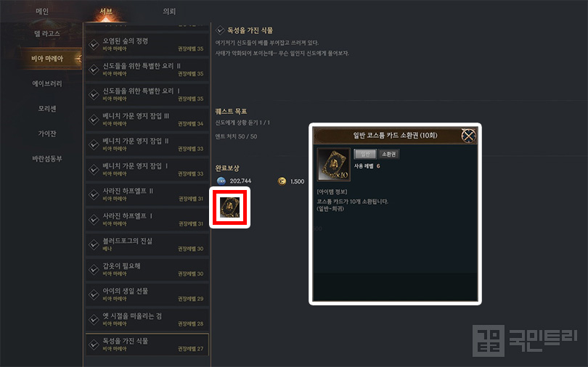The height and width of the screenshot is (367, 588).
Task: Click the check icon of 아이의 생일 선물
Action: pos(94,294)
